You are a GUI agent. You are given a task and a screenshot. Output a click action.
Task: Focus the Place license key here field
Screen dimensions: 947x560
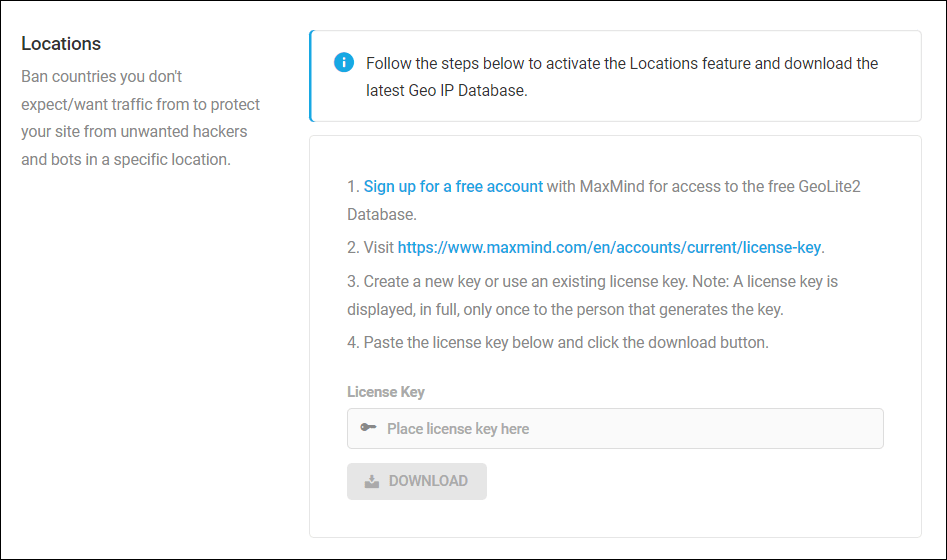(x=615, y=428)
